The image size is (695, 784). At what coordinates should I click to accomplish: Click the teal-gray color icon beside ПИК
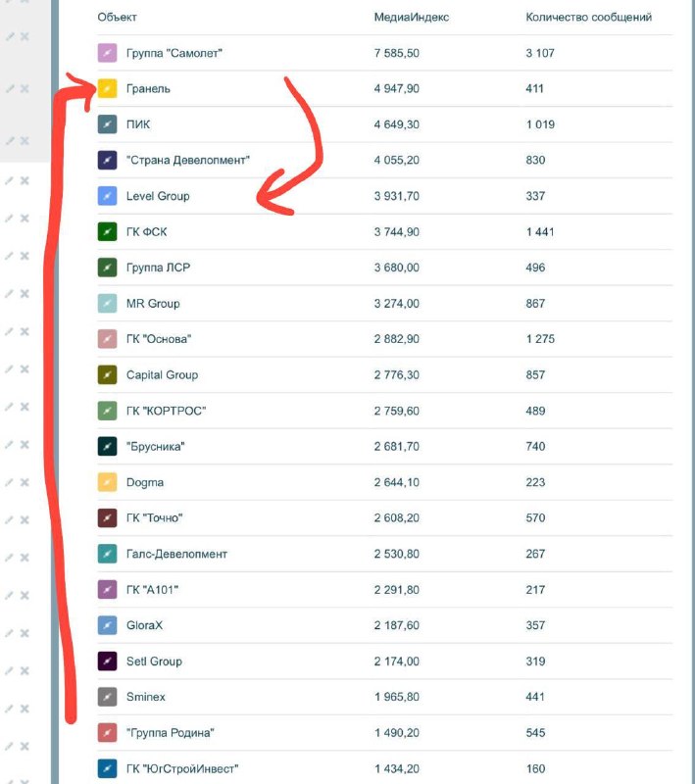[107, 124]
